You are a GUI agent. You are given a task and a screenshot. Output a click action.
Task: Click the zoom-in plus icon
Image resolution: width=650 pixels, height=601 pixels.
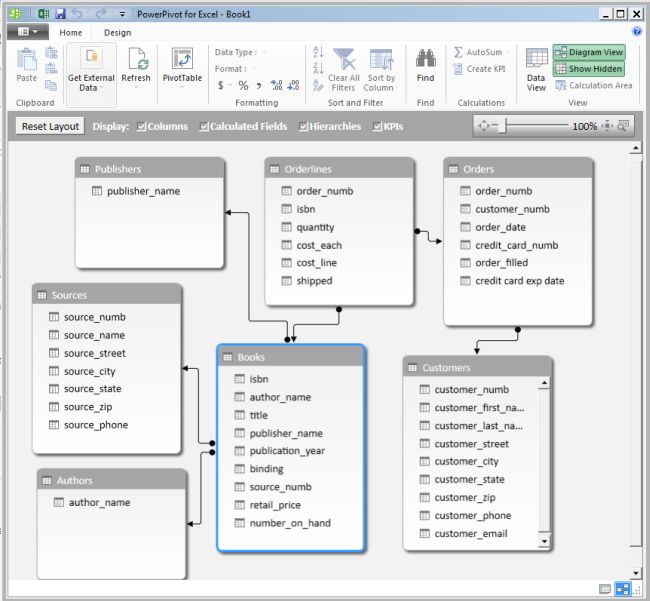tap(607, 126)
